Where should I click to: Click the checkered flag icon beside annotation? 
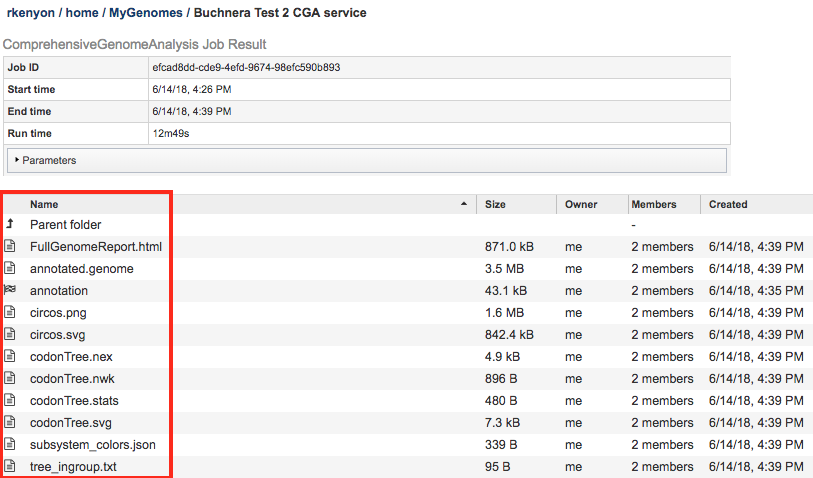[x=10, y=290]
